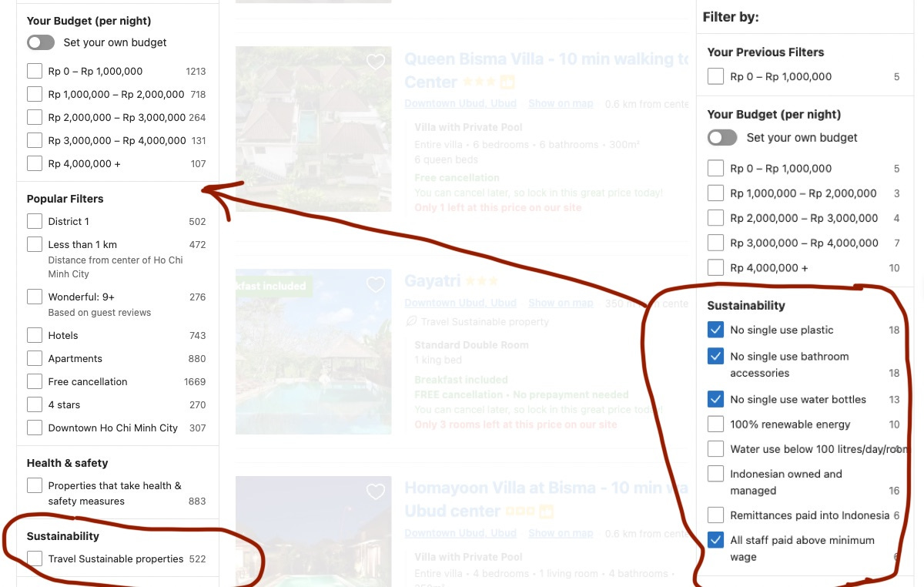Check Water use below 100 litres/day/room
The image size is (924, 587).
click(715, 448)
